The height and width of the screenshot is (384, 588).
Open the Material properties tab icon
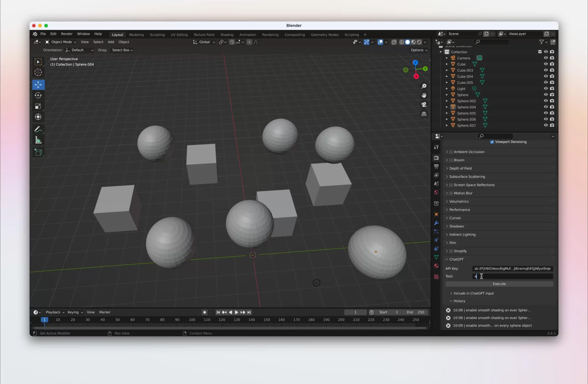click(x=436, y=266)
